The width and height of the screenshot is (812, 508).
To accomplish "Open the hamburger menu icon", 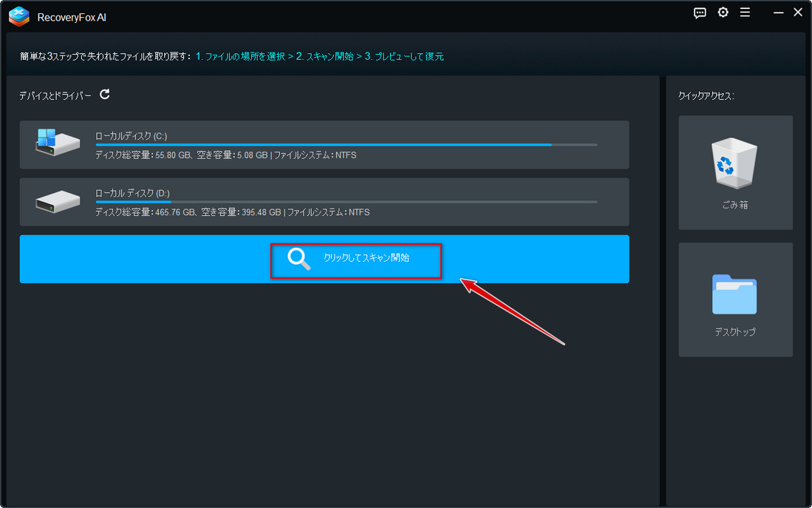I will 745,13.
